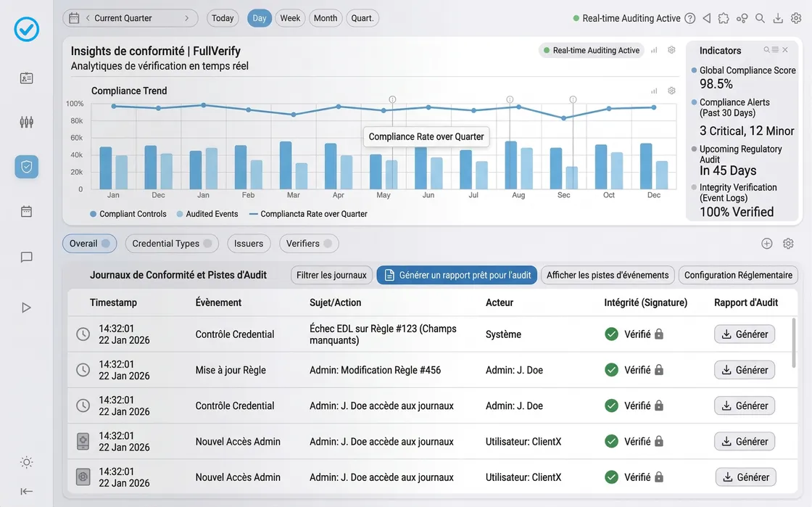Open search from the top toolbar

point(760,17)
